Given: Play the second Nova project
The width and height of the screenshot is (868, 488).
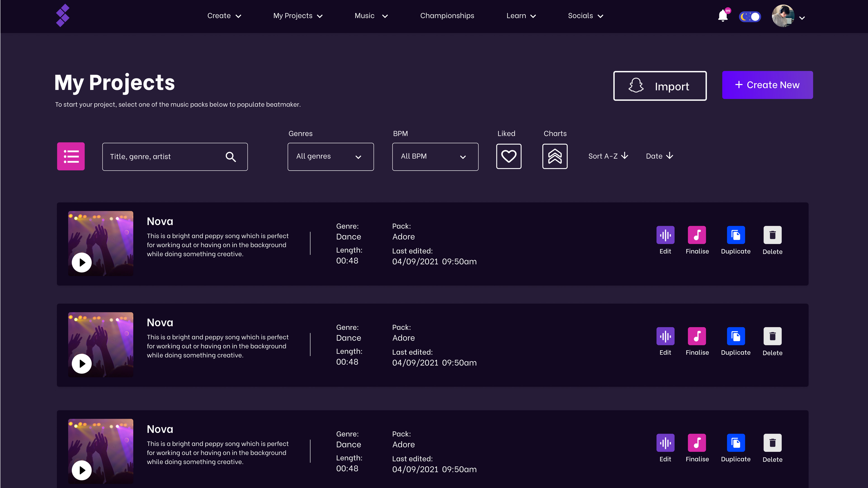Looking at the screenshot, I should coord(82,364).
